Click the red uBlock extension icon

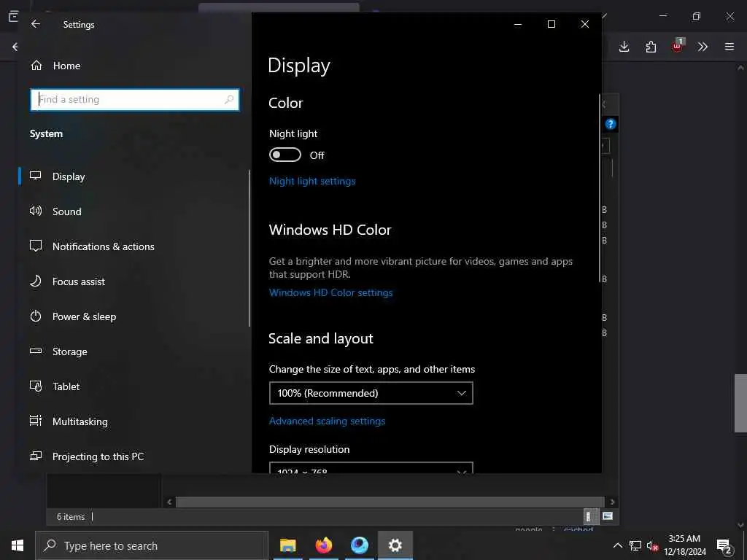(x=678, y=46)
